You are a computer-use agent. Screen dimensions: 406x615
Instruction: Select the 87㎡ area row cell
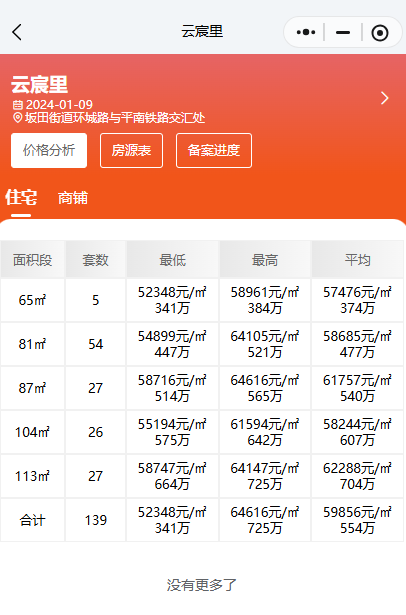click(x=33, y=388)
